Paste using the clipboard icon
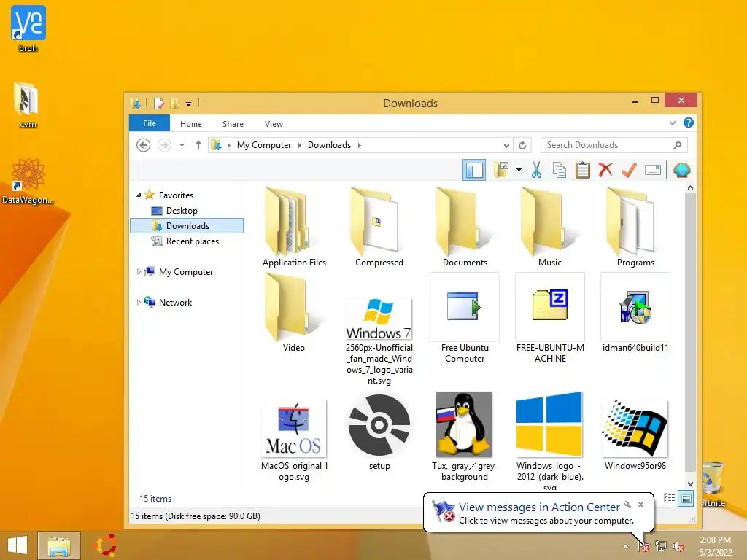This screenshot has height=560, width=747. (582, 170)
